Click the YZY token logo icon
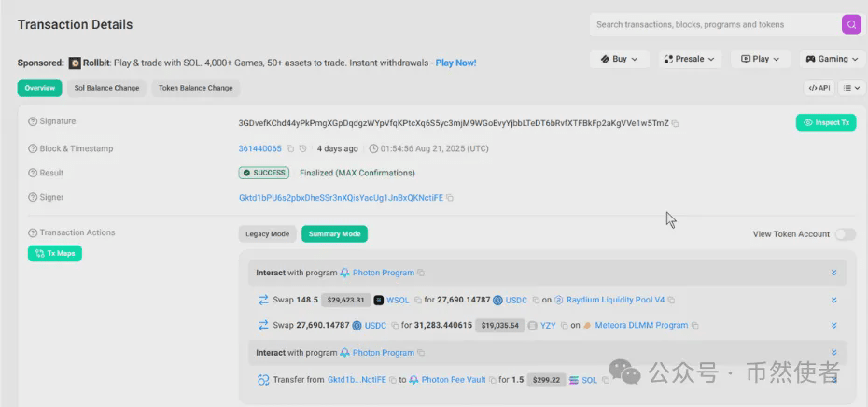The height and width of the screenshot is (407, 868). tap(533, 326)
